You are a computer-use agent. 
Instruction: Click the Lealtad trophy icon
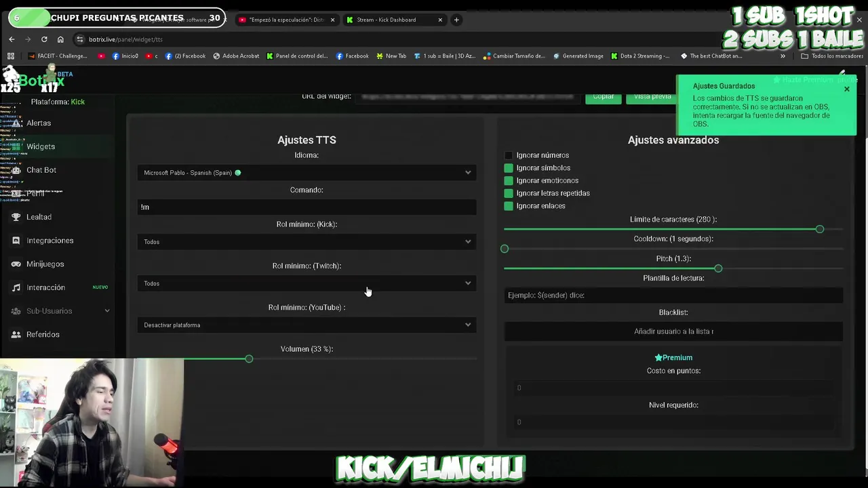coord(16,217)
